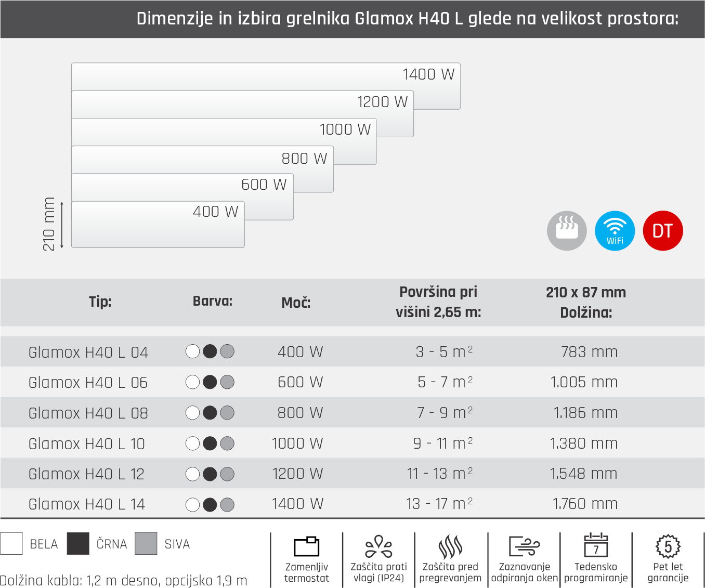Click the '800 W' power cell in table

click(301, 413)
